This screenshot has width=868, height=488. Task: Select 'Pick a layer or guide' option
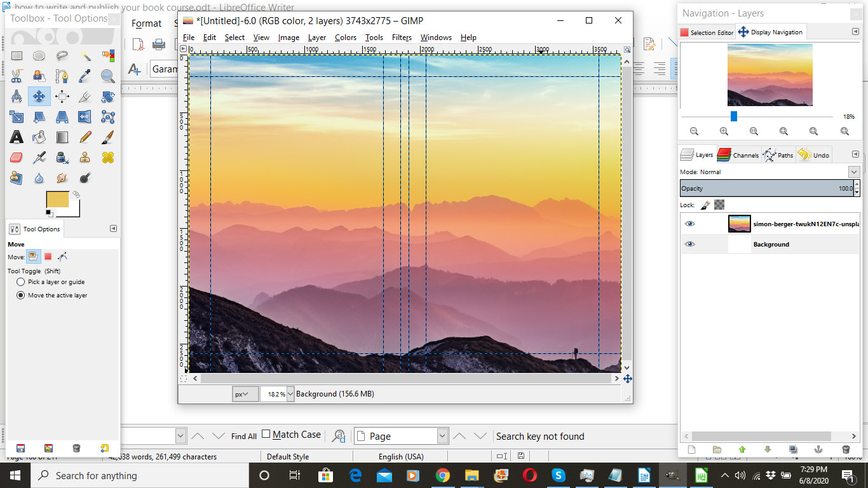(x=21, y=282)
